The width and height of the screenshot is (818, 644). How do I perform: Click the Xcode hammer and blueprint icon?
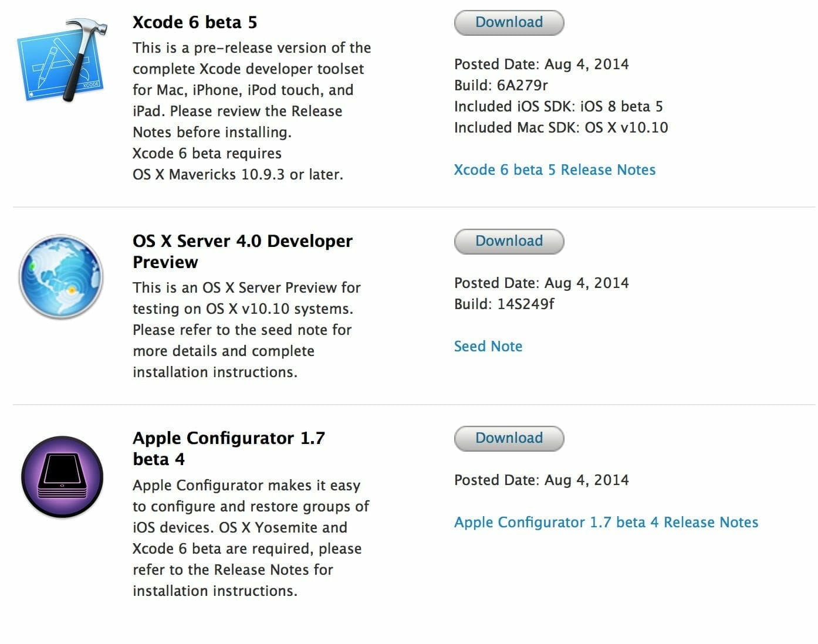click(62, 60)
